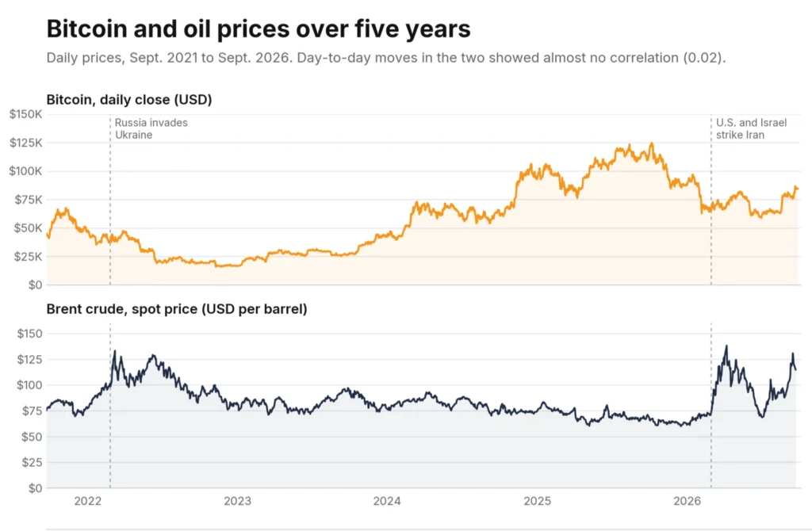Click the $75K Bitcoin axis label

[x=29, y=200]
